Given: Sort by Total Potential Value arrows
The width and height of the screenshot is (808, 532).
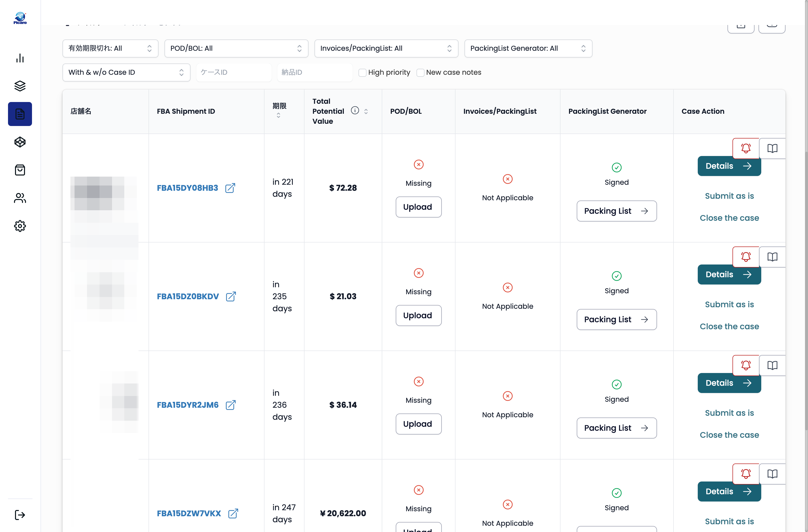Looking at the screenshot, I should coord(366,111).
